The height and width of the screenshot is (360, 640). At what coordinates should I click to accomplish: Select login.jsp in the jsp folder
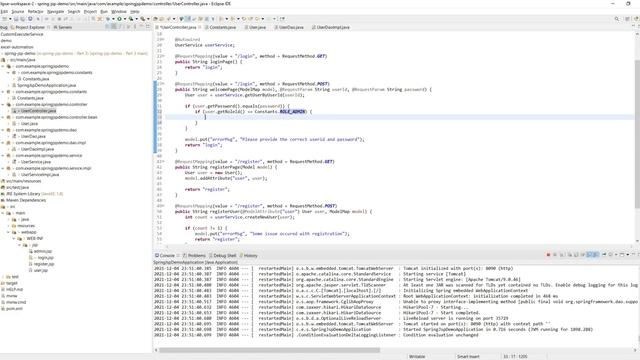(45, 258)
